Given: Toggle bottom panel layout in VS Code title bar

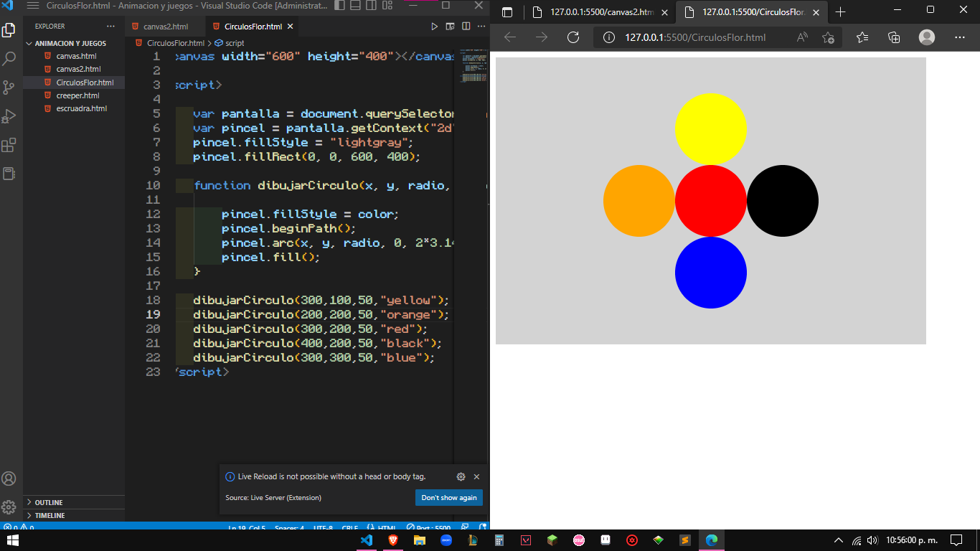Looking at the screenshot, I should tap(356, 6).
